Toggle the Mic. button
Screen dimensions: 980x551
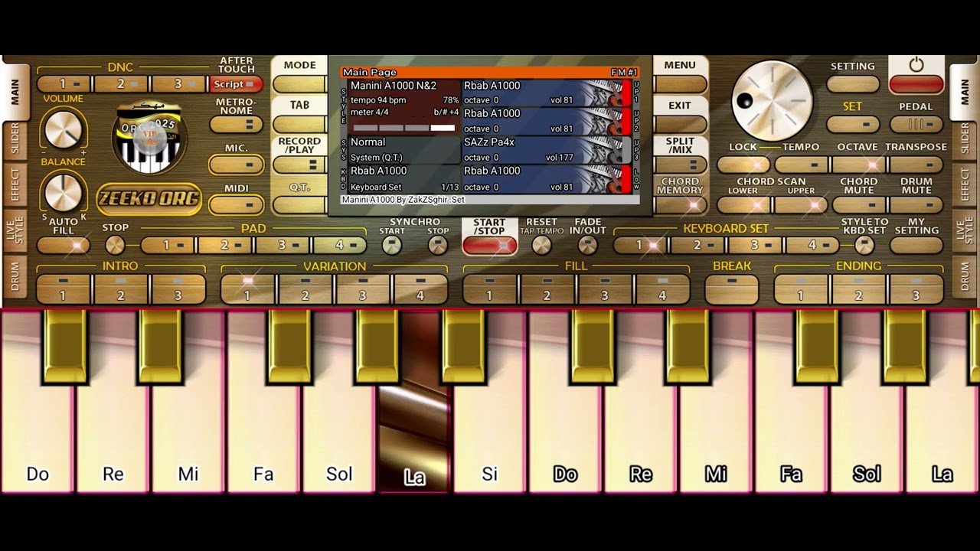point(237,165)
